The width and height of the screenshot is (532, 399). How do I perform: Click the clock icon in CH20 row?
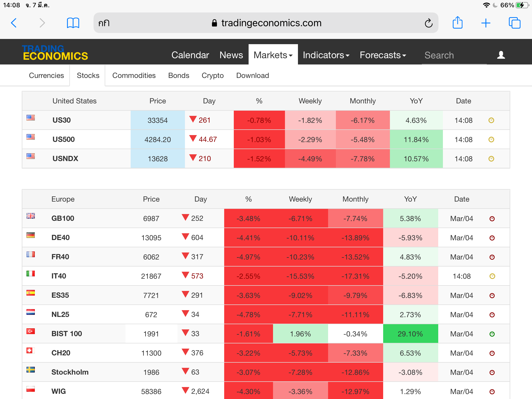coord(492,353)
